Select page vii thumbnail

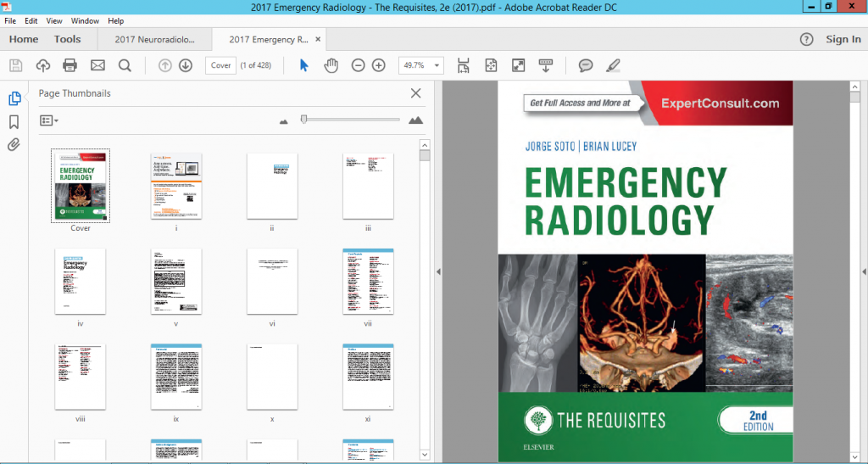click(x=368, y=282)
